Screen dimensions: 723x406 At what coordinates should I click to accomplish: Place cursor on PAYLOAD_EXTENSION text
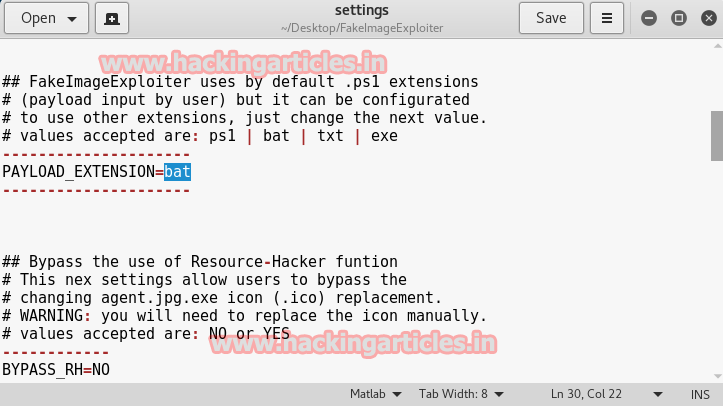[78, 172]
